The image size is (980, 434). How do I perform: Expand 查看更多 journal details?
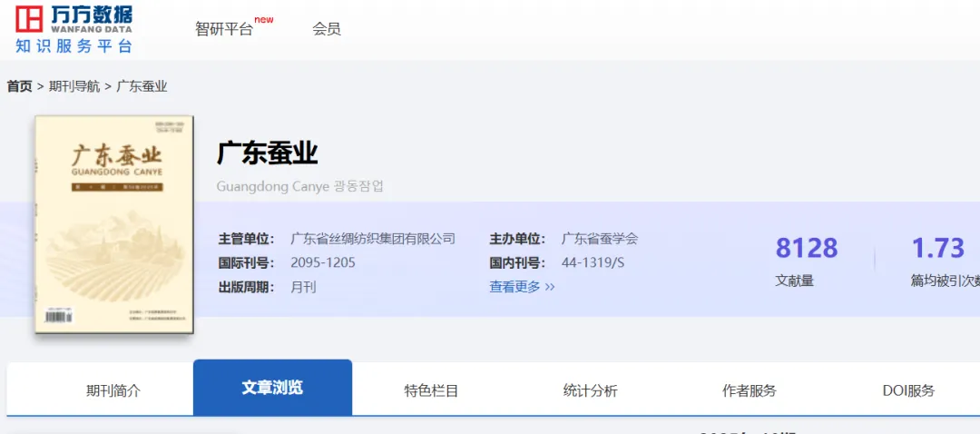coord(522,287)
